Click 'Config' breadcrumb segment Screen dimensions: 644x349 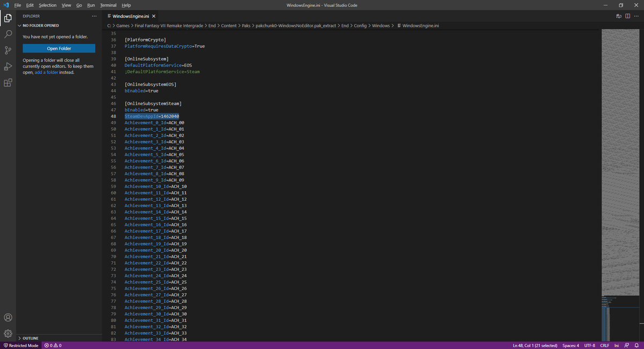(361, 25)
